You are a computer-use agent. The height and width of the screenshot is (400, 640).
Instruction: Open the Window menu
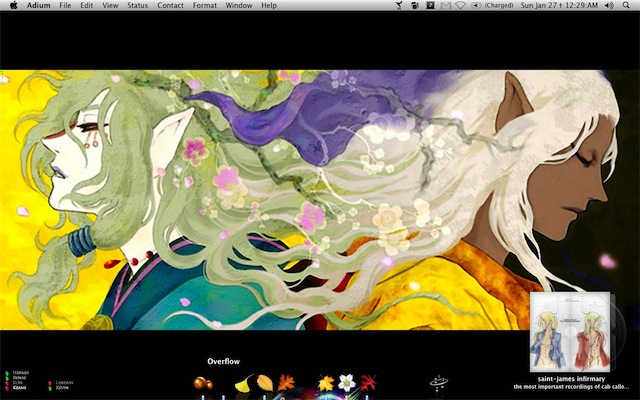coord(239,5)
